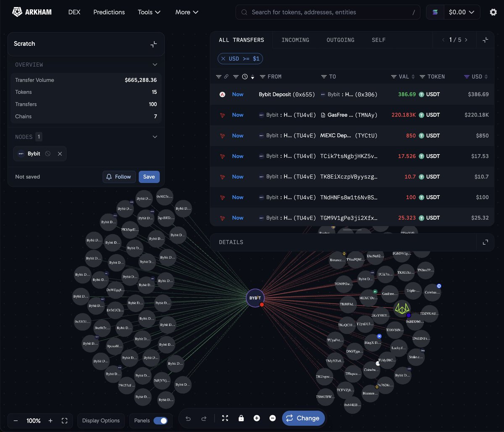Open Display Options
Image resolution: width=504 pixels, height=432 pixels.
point(101,421)
